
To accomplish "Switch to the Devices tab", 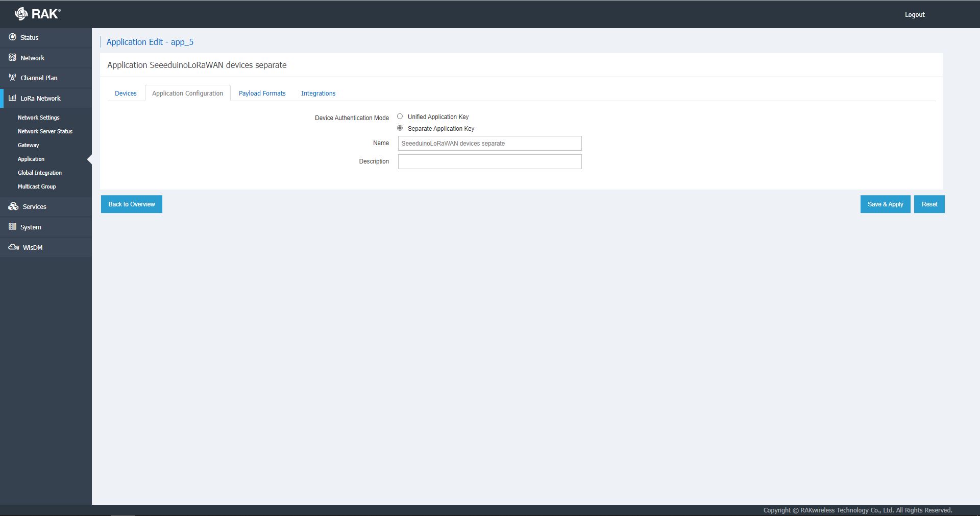I will (126, 93).
